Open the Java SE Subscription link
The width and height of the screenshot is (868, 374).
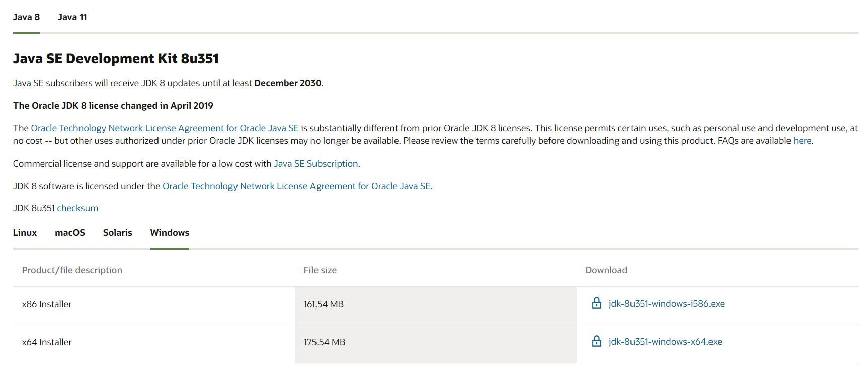(316, 164)
